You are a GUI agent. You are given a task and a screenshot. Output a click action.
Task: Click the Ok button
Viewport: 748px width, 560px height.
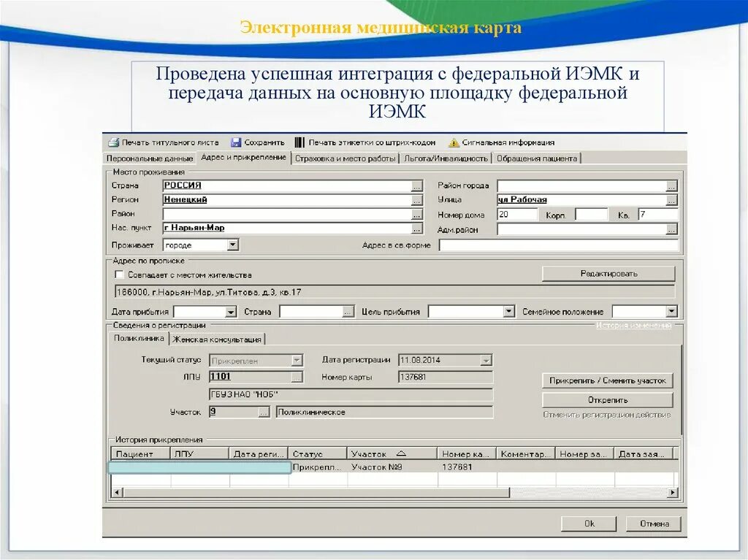click(x=589, y=523)
